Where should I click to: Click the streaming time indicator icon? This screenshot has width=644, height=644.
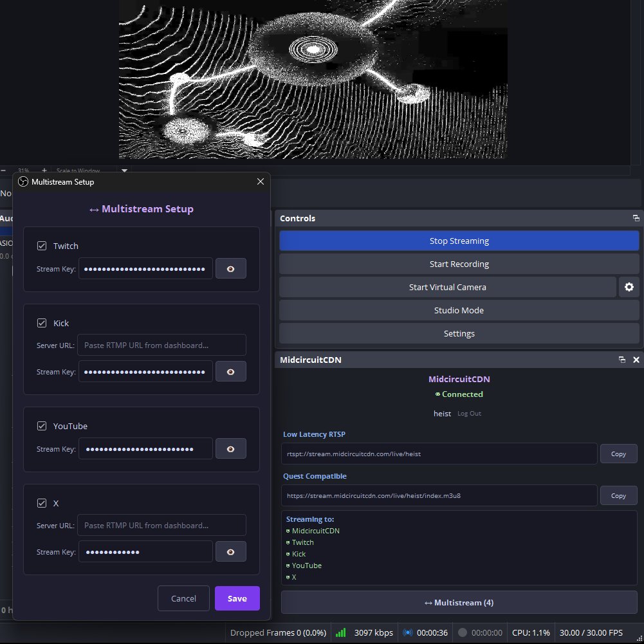407,632
